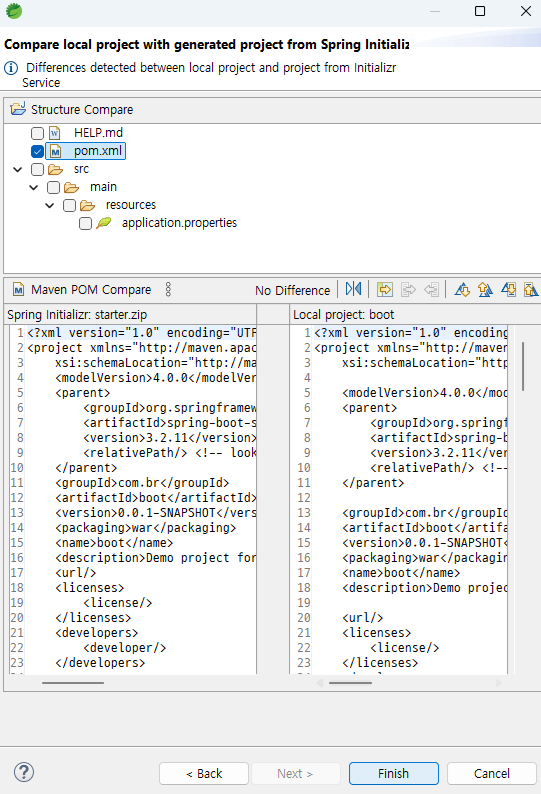Maximize the compare dialog window

click(480, 11)
